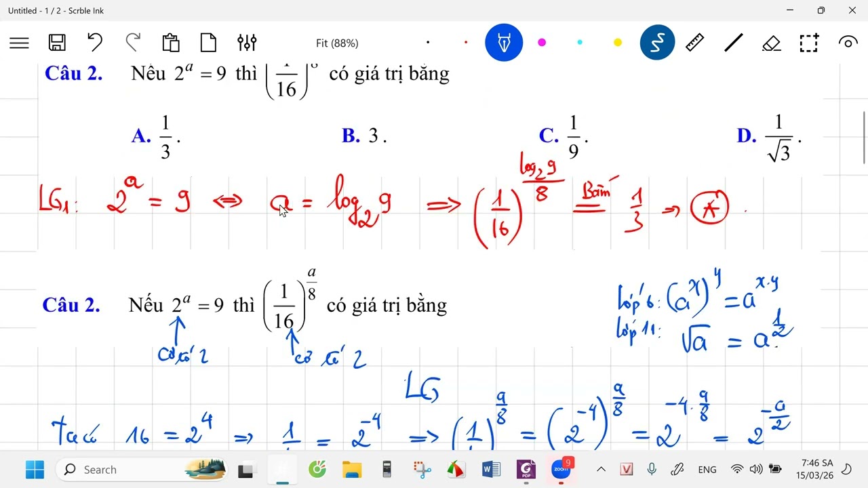Image resolution: width=868 pixels, height=488 pixels.
Task: Open Zoom with 9 notifications on the taskbar
Action: [561, 468]
